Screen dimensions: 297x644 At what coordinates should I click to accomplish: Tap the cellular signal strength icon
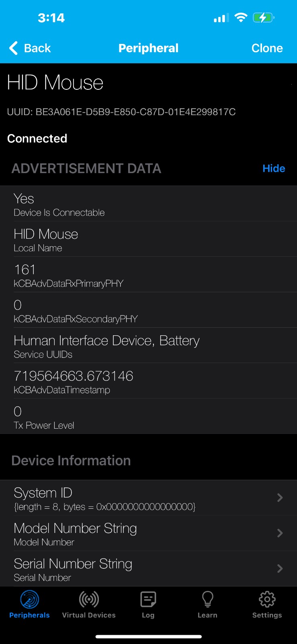(x=220, y=18)
